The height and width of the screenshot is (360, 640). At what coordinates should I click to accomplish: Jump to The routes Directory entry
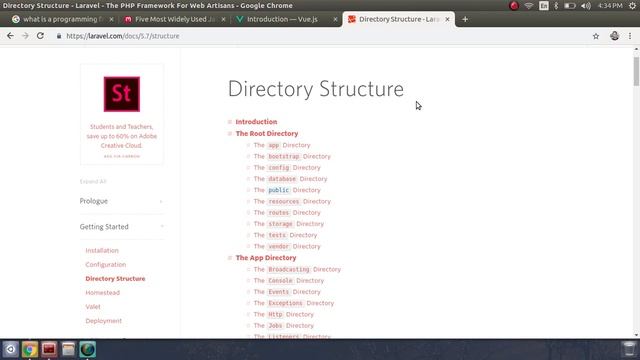(x=287, y=213)
